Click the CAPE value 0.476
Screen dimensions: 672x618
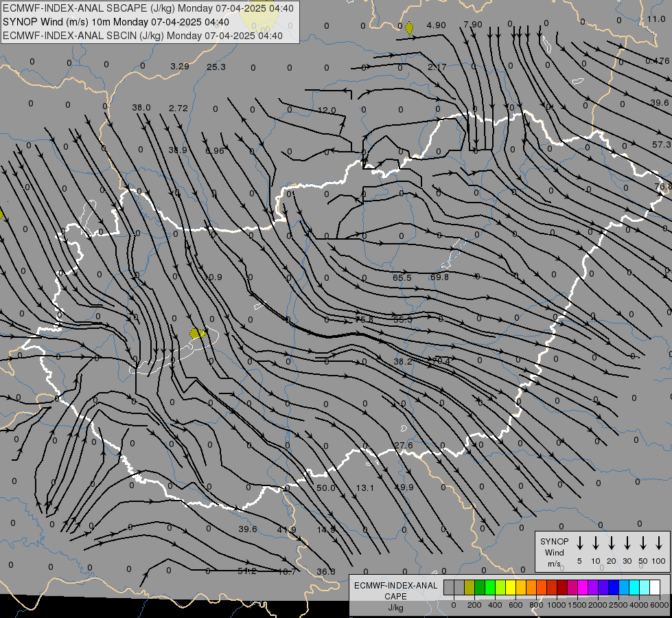[658, 61]
